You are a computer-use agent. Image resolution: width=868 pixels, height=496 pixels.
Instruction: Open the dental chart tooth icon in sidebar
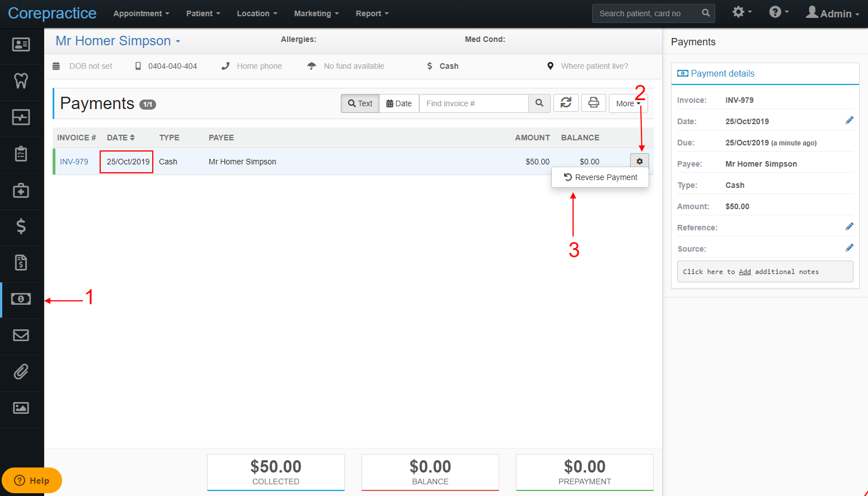pyautogui.click(x=21, y=81)
